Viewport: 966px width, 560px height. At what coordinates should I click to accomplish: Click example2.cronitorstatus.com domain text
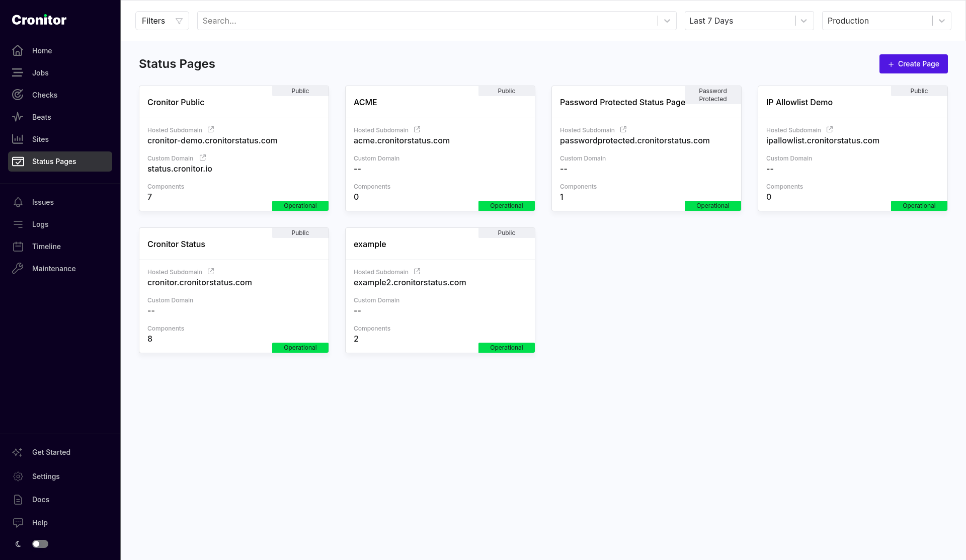coord(410,282)
